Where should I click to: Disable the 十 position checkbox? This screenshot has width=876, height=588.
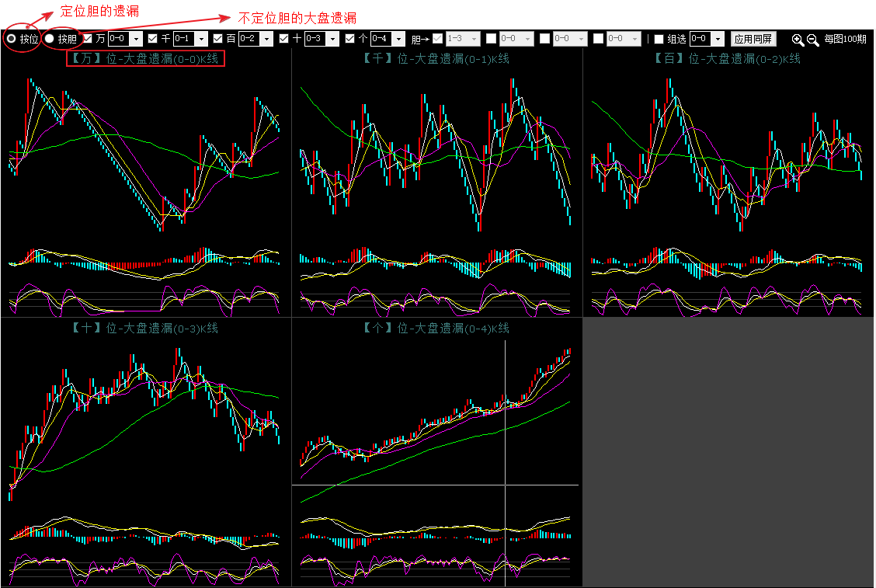[284, 39]
